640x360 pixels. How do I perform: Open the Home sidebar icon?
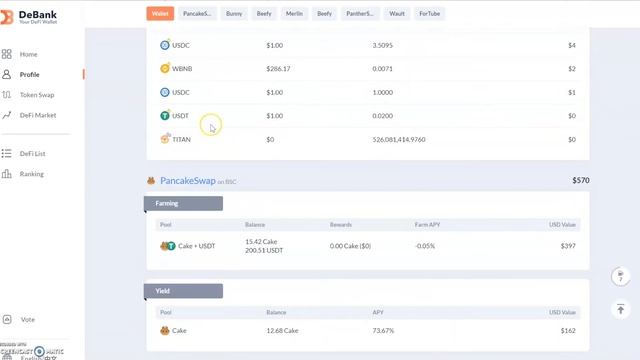[7, 54]
